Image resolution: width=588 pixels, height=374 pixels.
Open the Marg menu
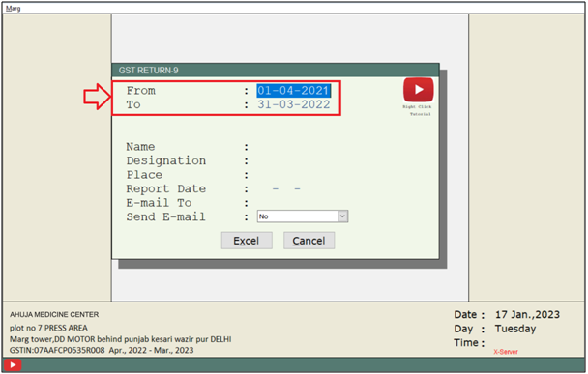point(14,8)
